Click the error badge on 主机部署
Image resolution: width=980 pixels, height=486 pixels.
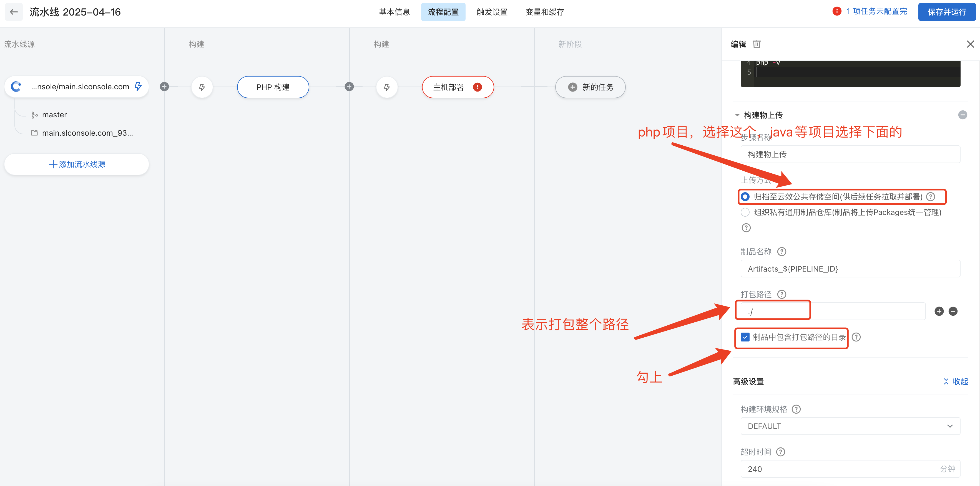tap(477, 87)
